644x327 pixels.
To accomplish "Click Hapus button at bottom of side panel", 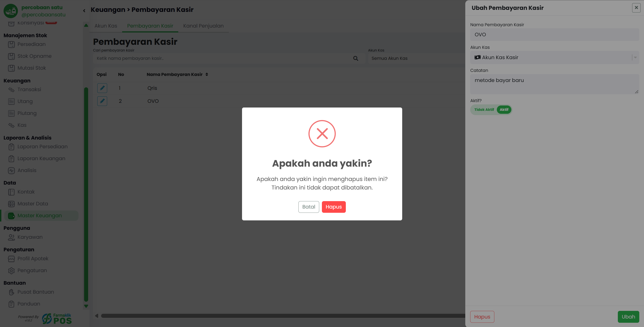I will click(x=482, y=317).
